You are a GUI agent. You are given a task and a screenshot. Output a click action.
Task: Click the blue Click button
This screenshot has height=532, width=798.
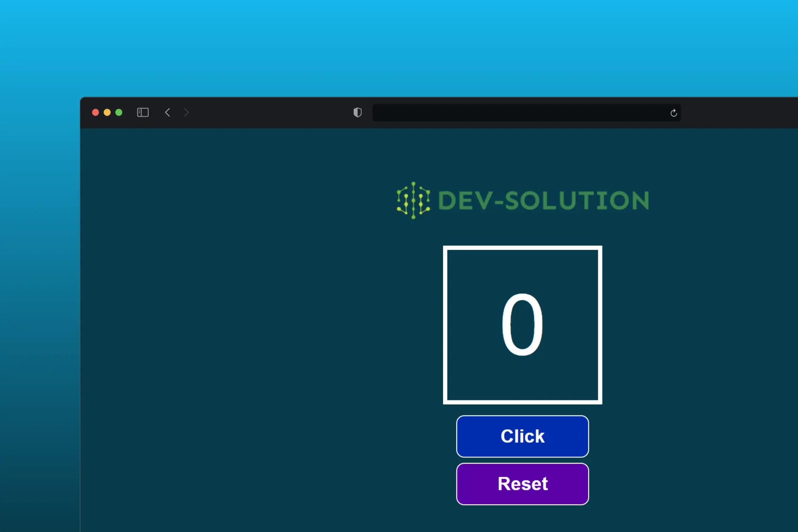[522, 436]
